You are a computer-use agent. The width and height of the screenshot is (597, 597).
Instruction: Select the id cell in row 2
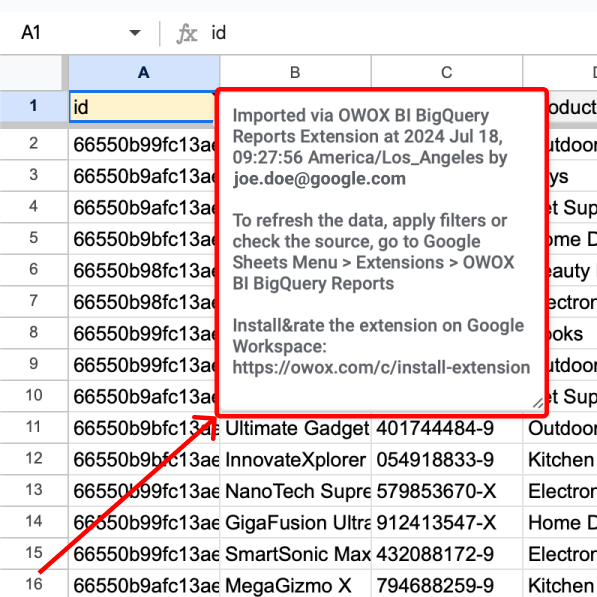pos(142,144)
